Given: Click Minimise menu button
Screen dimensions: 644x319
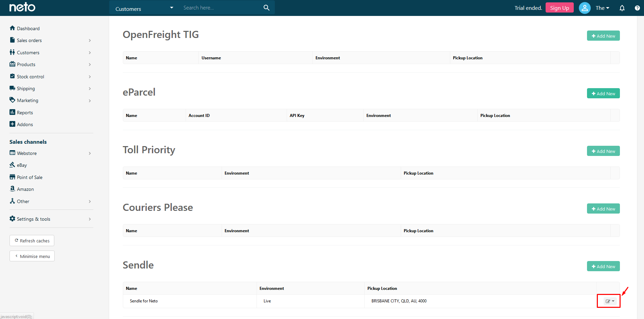Looking at the screenshot, I should (x=32, y=256).
